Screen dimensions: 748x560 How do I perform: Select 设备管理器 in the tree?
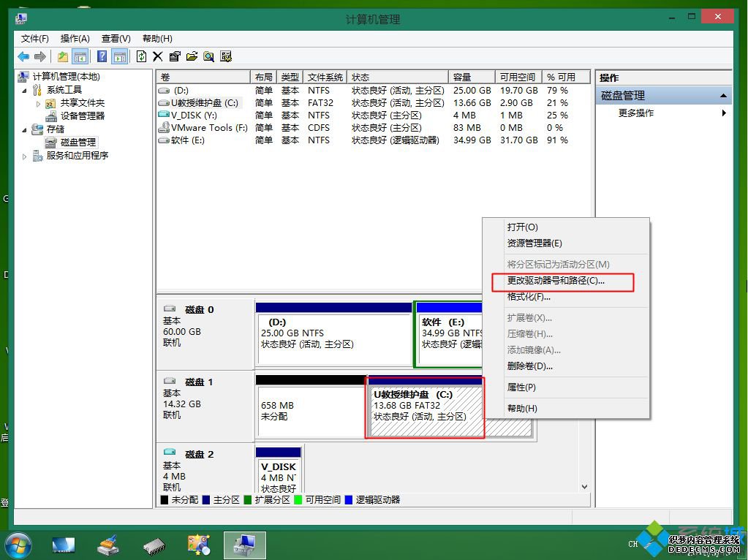[x=83, y=116]
